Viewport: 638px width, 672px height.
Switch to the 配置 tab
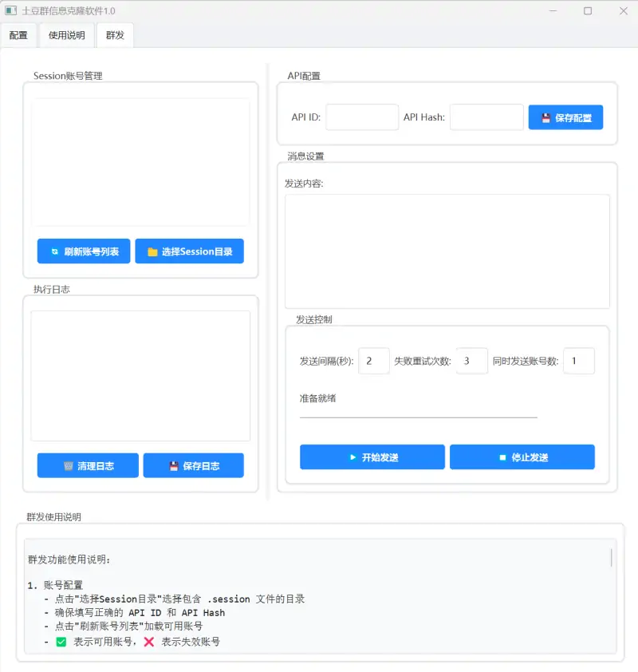pos(18,35)
